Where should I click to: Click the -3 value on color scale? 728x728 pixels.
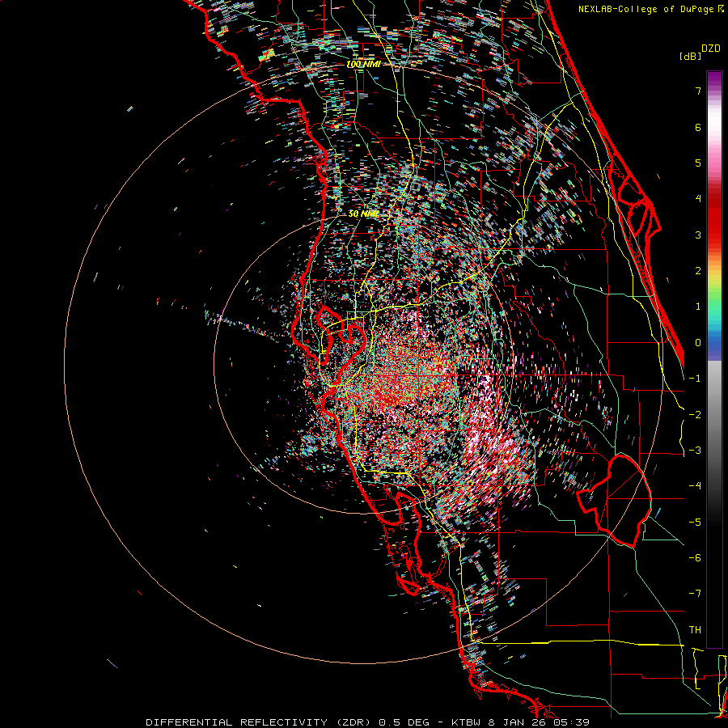tap(695, 451)
